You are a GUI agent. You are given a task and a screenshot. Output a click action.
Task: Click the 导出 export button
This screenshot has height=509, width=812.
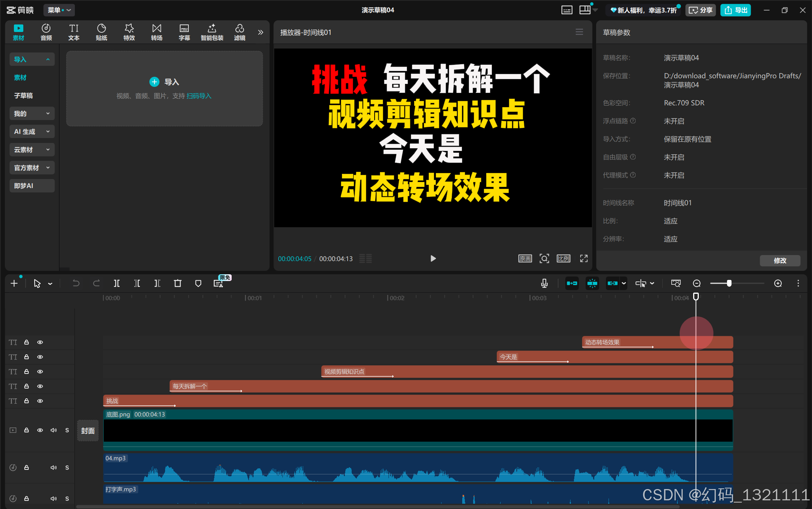tap(735, 10)
